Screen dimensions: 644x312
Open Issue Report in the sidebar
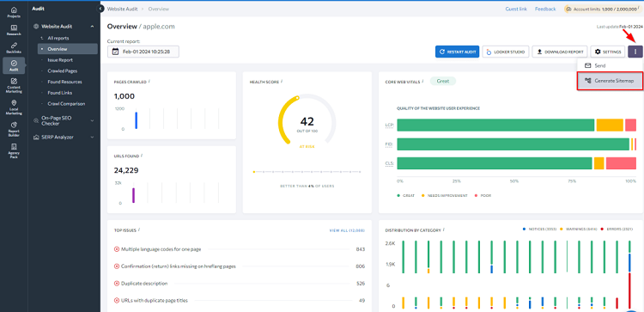tap(60, 60)
